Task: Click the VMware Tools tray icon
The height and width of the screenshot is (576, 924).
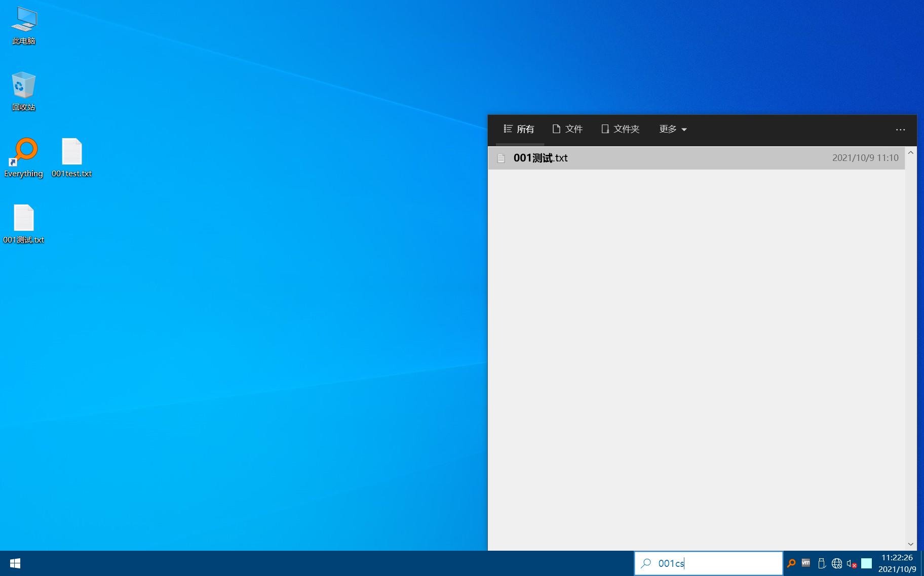Action: pyautogui.click(x=806, y=563)
